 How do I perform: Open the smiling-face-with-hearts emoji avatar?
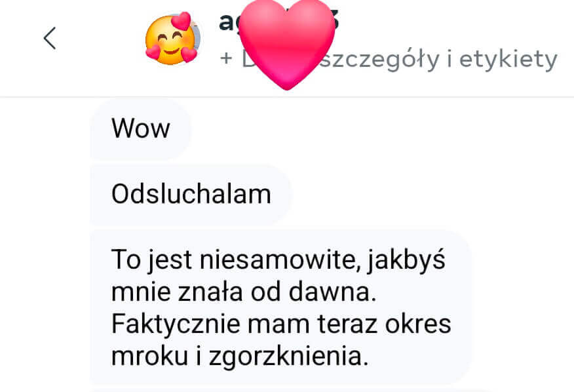coord(171,39)
